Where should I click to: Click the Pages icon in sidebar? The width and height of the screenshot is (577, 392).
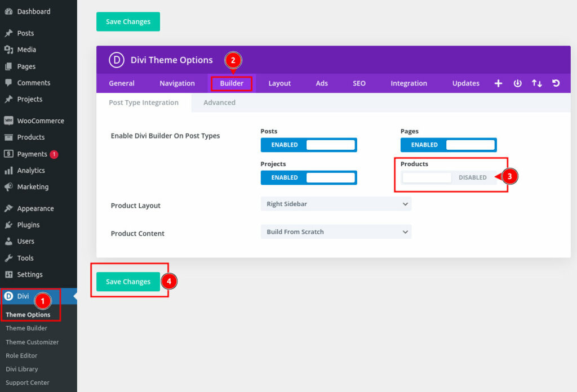pos(8,66)
